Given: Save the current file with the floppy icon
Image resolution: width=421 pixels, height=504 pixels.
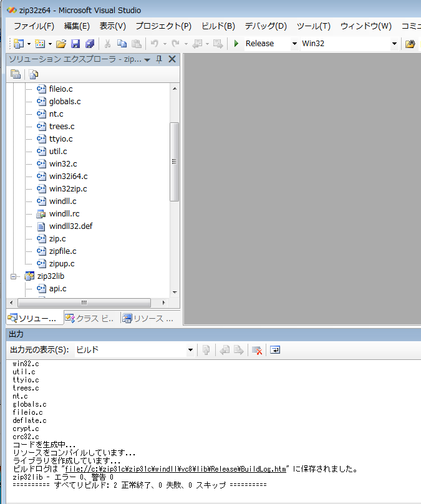Looking at the screenshot, I should (x=75, y=44).
